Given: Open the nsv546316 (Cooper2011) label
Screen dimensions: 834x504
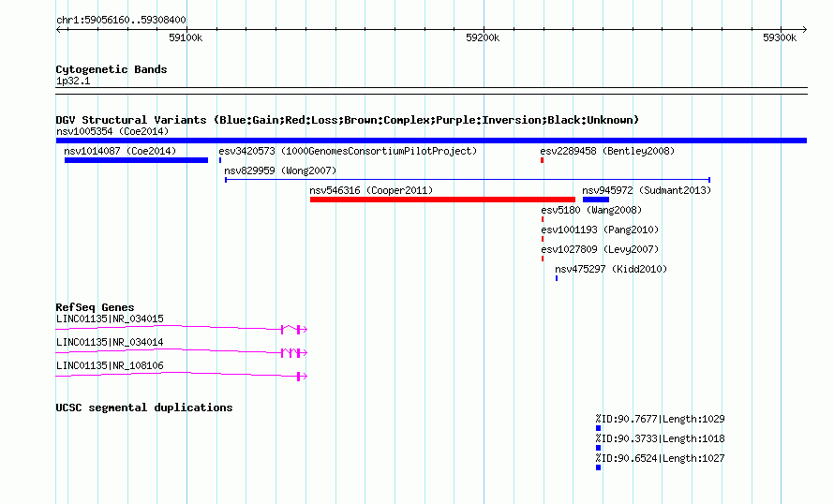Looking at the screenshot, I should [x=371, y=190].
